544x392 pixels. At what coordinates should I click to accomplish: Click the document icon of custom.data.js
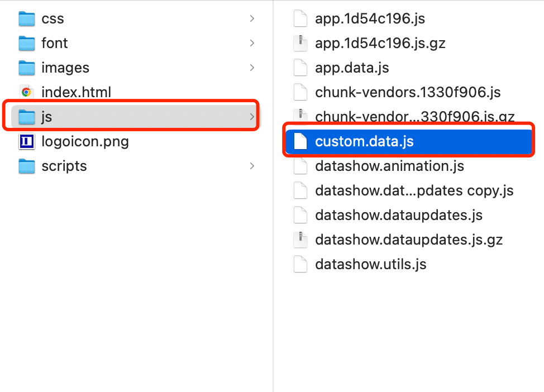(x=300, y=142)
